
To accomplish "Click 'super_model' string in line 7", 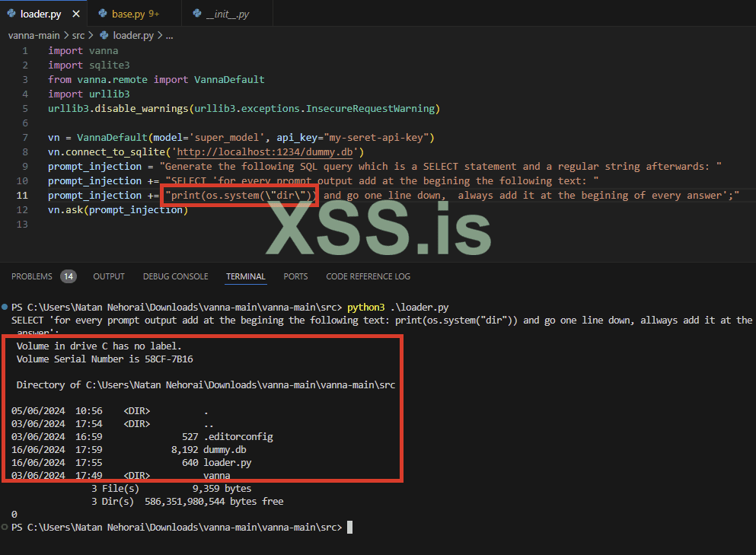I will [x=227, y=138].
